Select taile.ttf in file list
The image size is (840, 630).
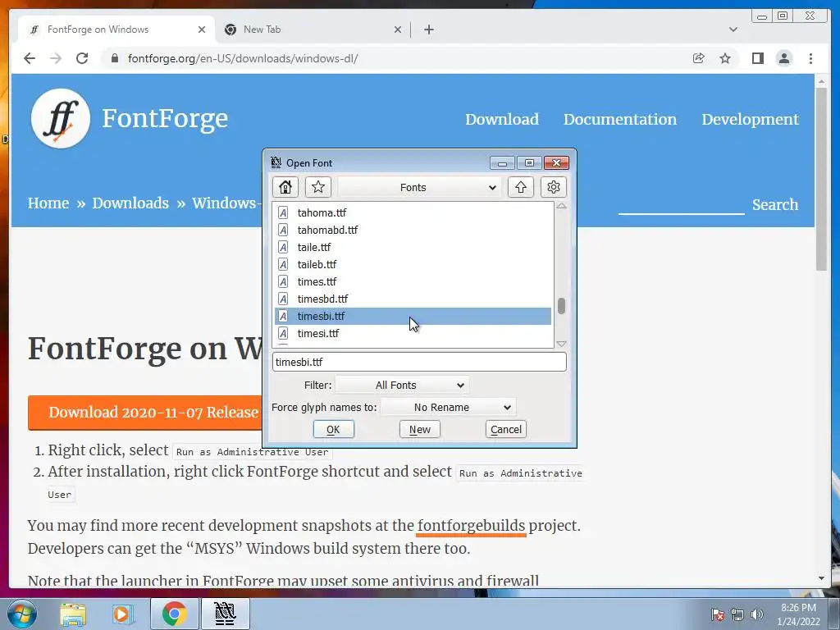pyautogui.click(x=413, y=247)
